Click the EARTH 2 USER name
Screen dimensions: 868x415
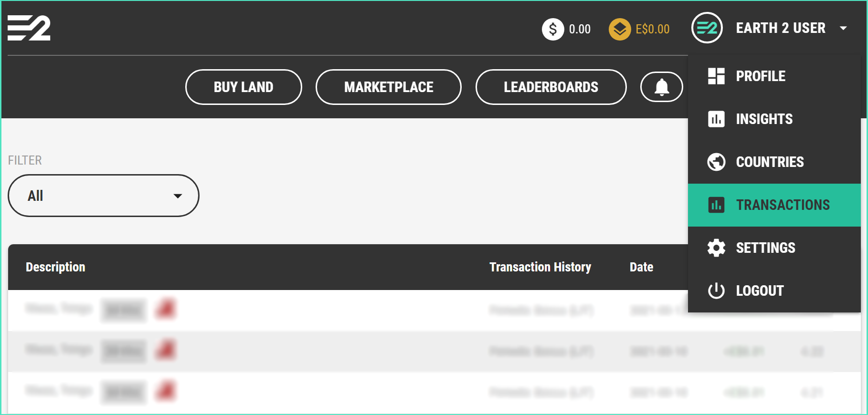point(781,28)
